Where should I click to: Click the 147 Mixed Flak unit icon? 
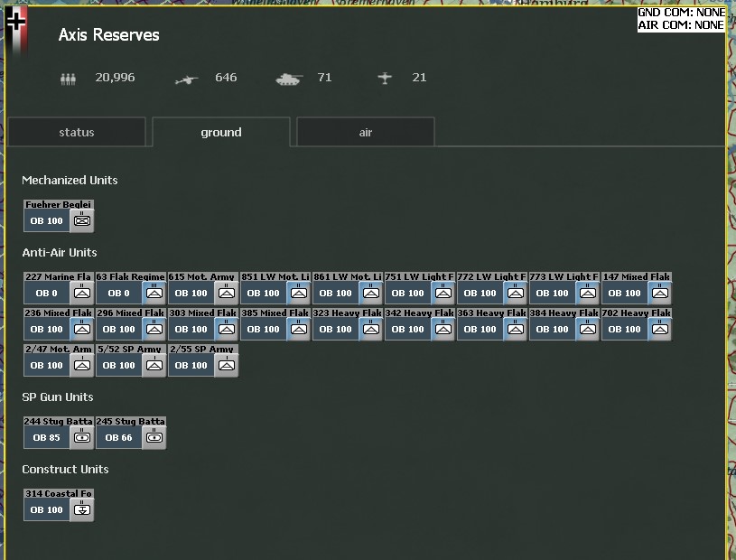click(x=660, y=293)
